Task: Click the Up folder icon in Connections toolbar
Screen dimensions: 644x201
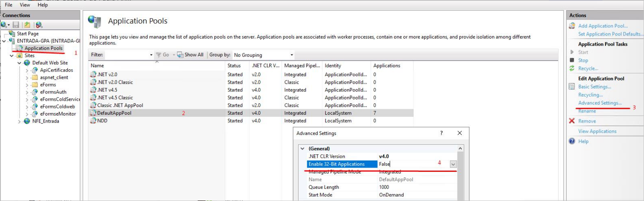Action: (x=27, y=25)
